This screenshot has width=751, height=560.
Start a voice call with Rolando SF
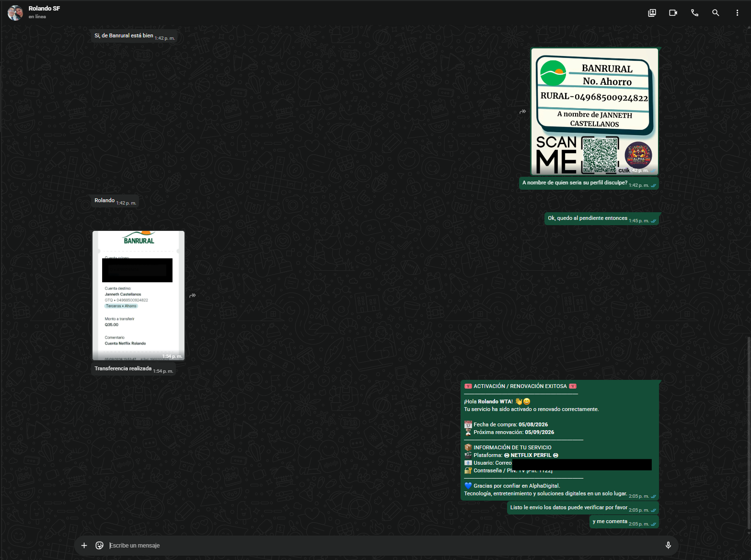694,13
